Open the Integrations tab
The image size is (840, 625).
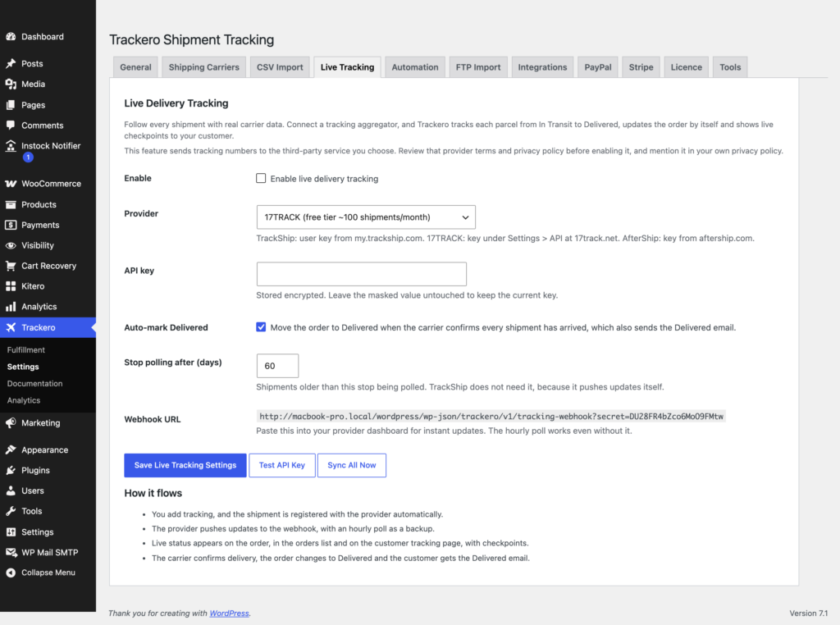point(542,67)
